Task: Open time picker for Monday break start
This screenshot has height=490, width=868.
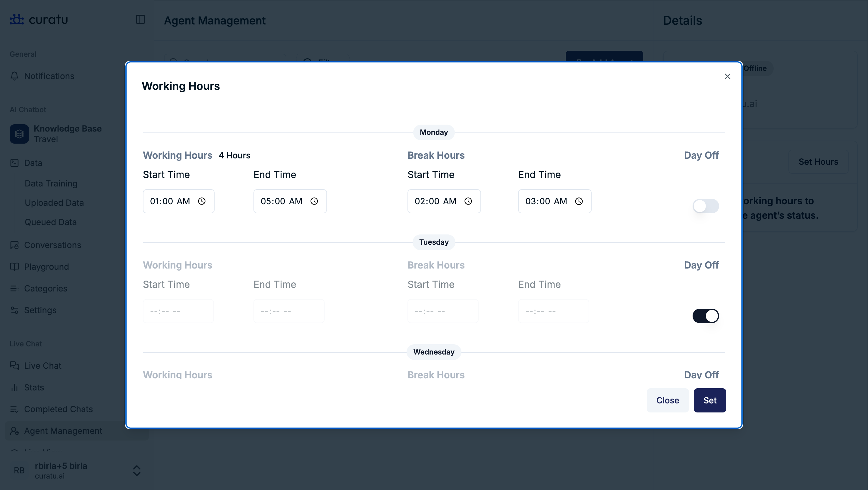Action: click(x=468, y=201)
